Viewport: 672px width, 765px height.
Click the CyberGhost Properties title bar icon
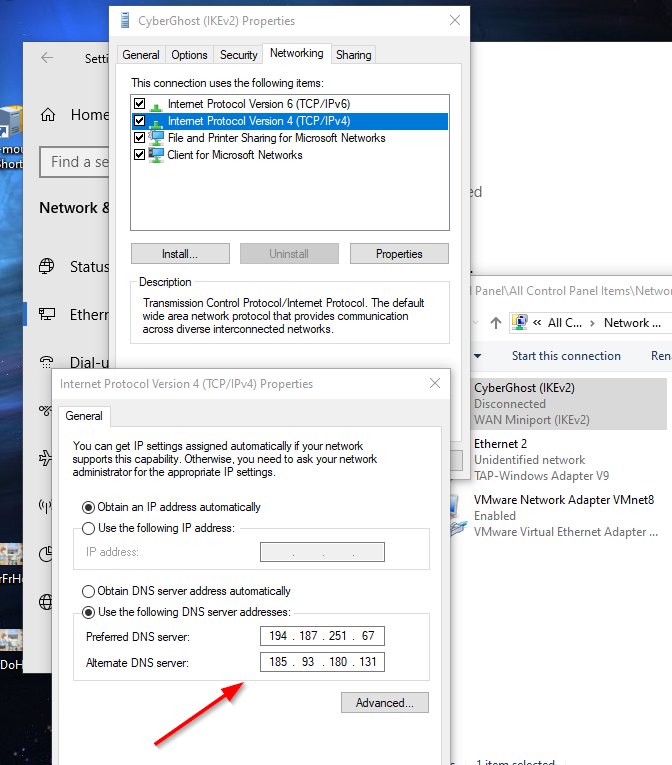tap(125, 20)
